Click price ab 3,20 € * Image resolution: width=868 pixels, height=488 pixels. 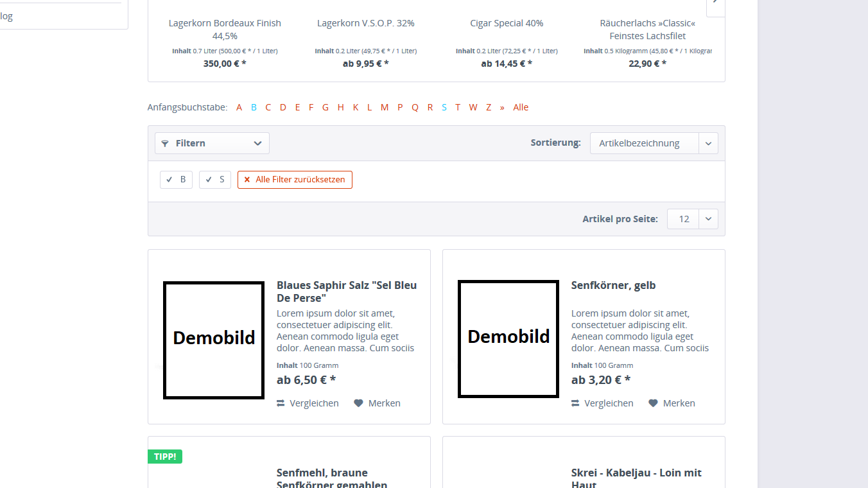[x=601, y=379]
